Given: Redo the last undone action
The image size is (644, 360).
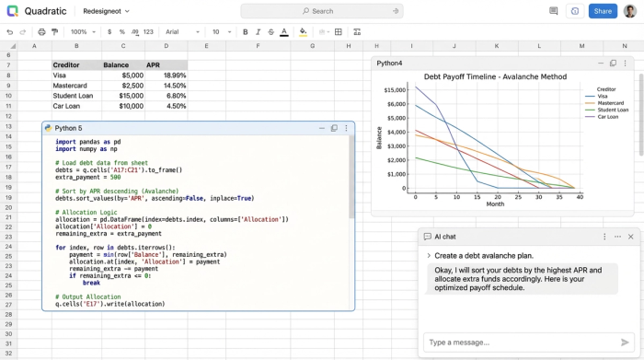Looking at the screenshot, I should point(23,32).
